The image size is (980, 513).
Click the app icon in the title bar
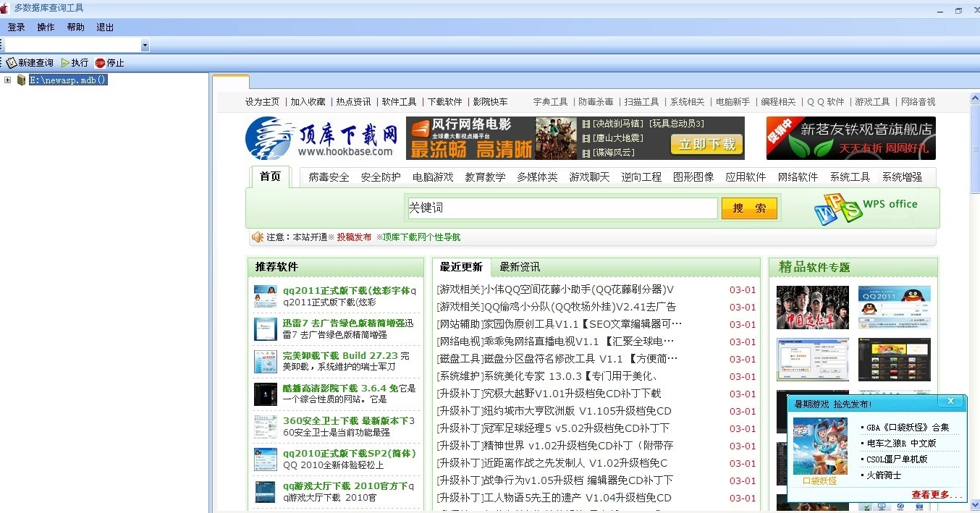4,8
